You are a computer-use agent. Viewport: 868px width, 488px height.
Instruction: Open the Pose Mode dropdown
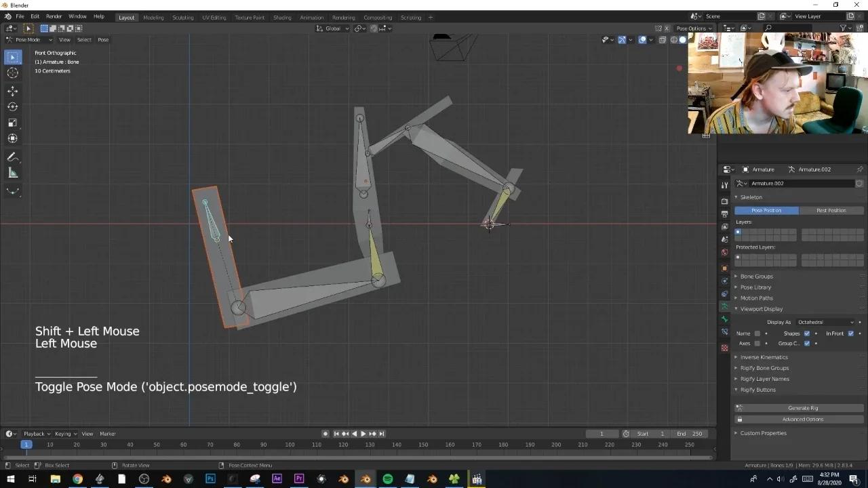[28, 39]
